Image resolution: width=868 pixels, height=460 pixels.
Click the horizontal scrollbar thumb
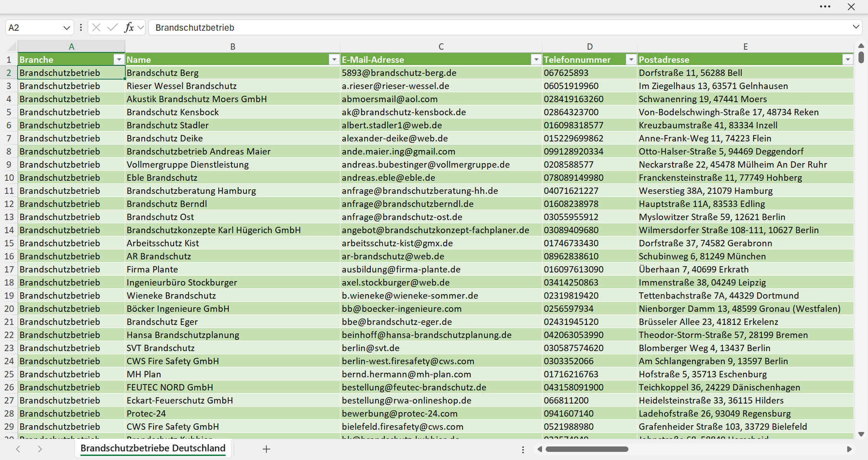[x=587, y=449]
